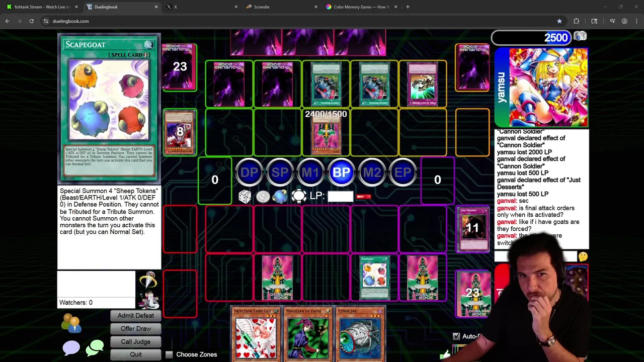Screen dimensions: 644x362
Task: Click the 2500 life points bar
Action: coord(531,38)
